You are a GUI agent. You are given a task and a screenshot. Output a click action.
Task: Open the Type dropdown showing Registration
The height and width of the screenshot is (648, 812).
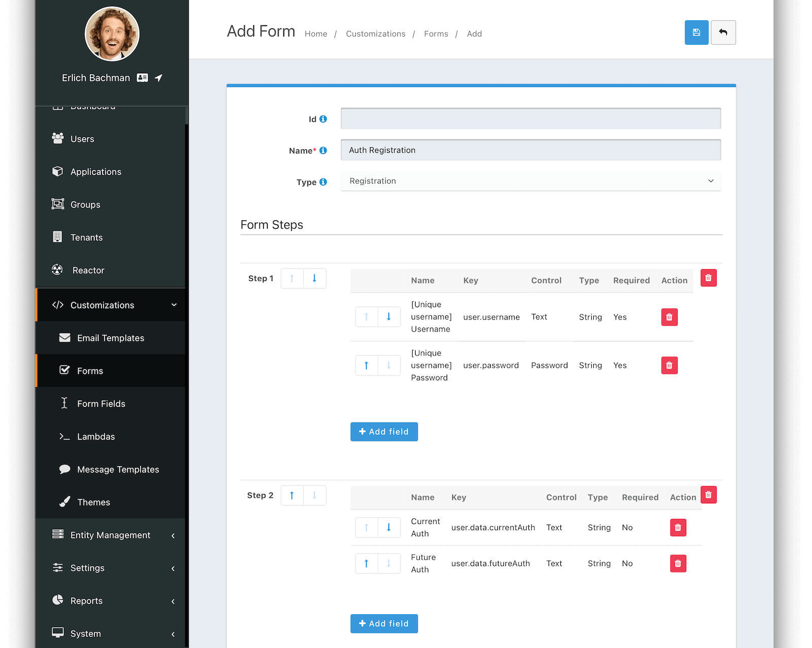click(530, 181)
